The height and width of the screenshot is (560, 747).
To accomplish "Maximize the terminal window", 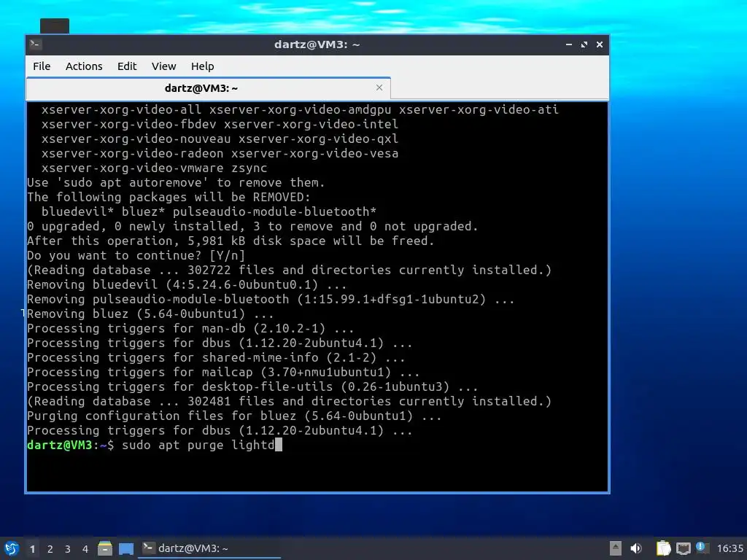I will click(584, 44).
